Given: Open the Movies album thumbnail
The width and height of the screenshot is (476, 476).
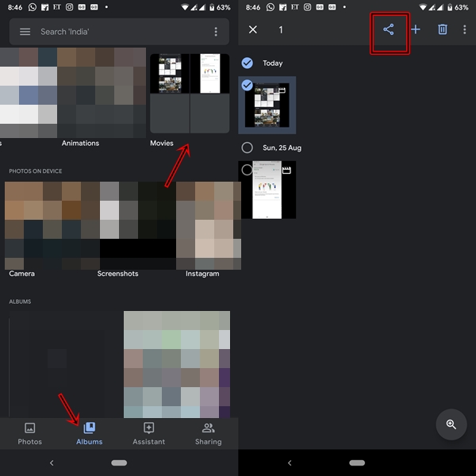Looking at the screenshot, I should pyautogui.click(x=190, y=93).
